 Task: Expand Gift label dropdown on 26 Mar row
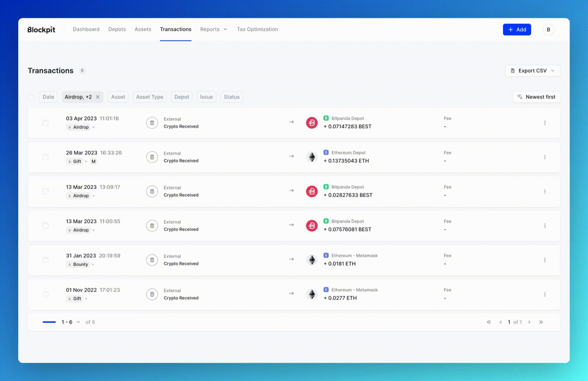coord(86,161)
